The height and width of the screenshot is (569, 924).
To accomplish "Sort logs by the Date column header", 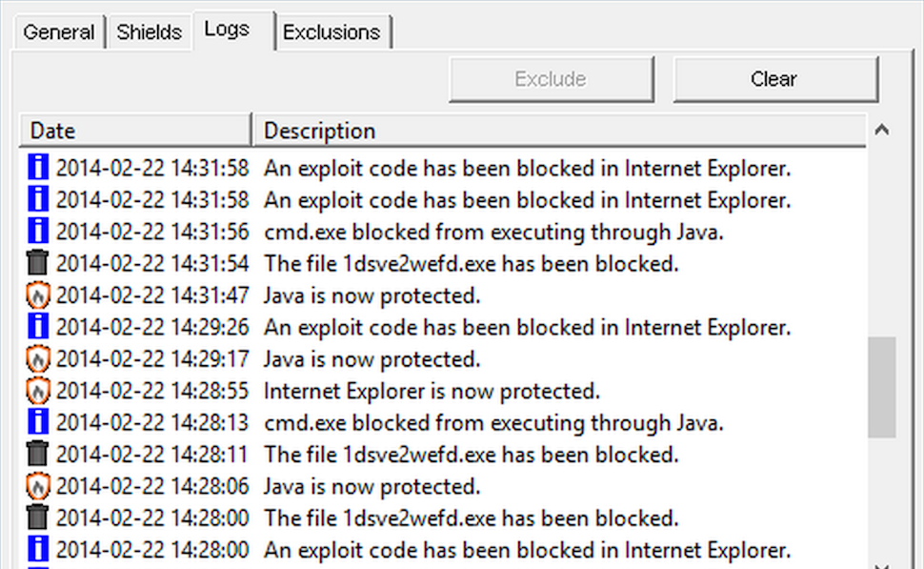I will [135, 131].
